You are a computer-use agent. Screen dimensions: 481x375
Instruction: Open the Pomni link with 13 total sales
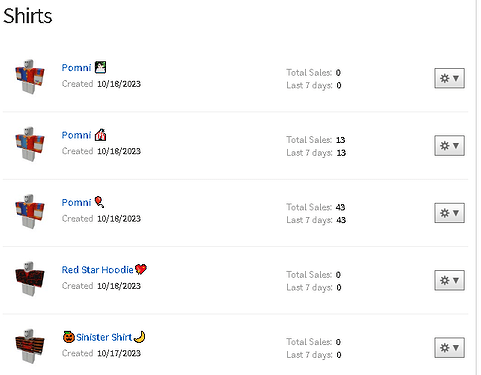pos(76,135)
